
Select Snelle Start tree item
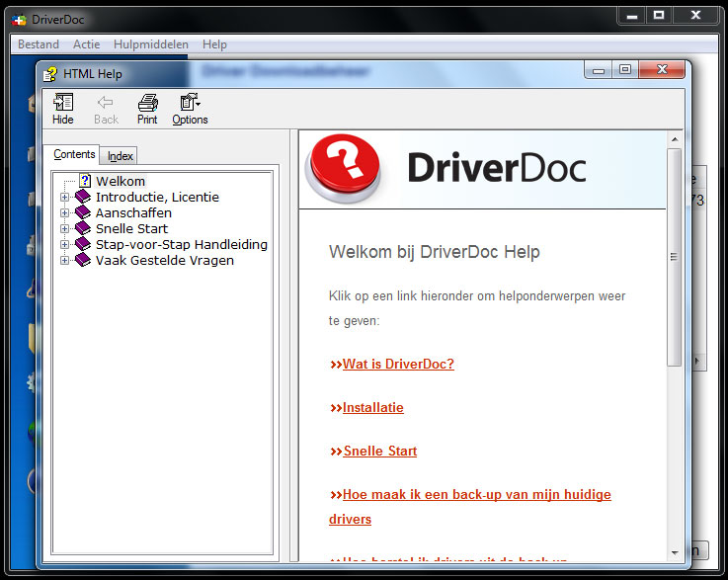[x=131, y=228]
